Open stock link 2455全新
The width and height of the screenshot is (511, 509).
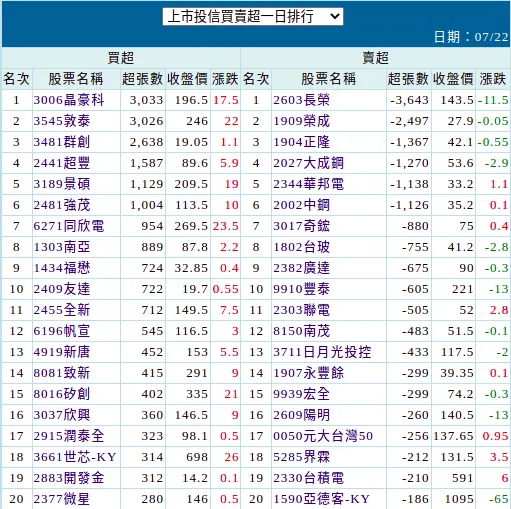(62, 310)
